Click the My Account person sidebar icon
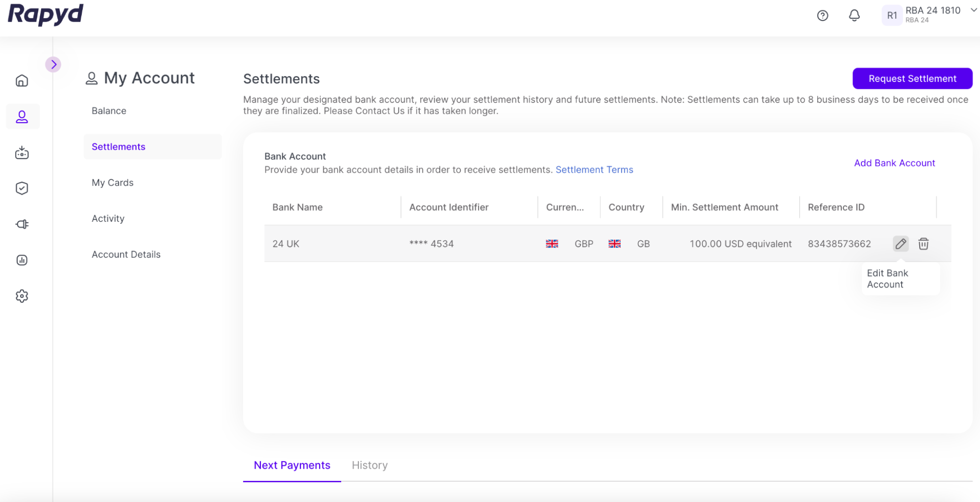This screenshot has width=980, height=502. pos(22,117)
